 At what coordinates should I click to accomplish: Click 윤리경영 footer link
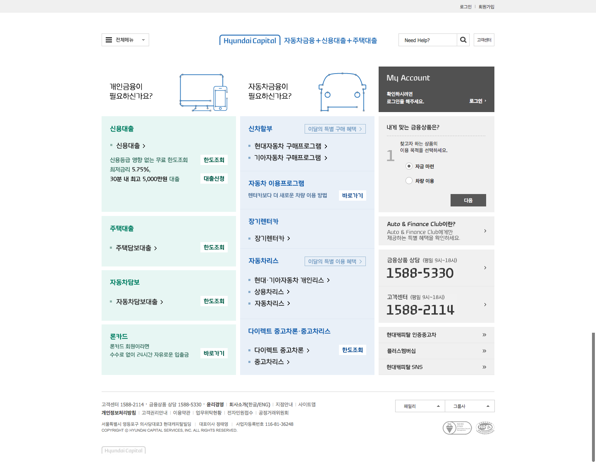[x=215, y=404]
